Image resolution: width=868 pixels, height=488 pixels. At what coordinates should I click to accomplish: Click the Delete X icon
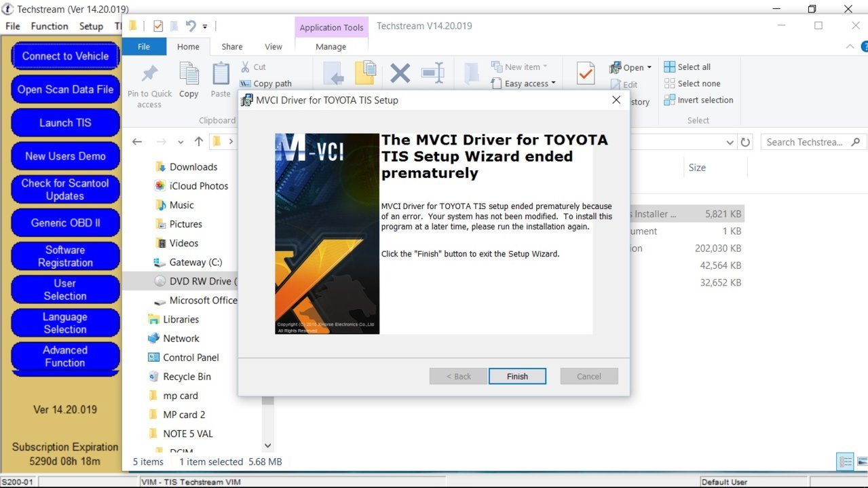(400, 73)
